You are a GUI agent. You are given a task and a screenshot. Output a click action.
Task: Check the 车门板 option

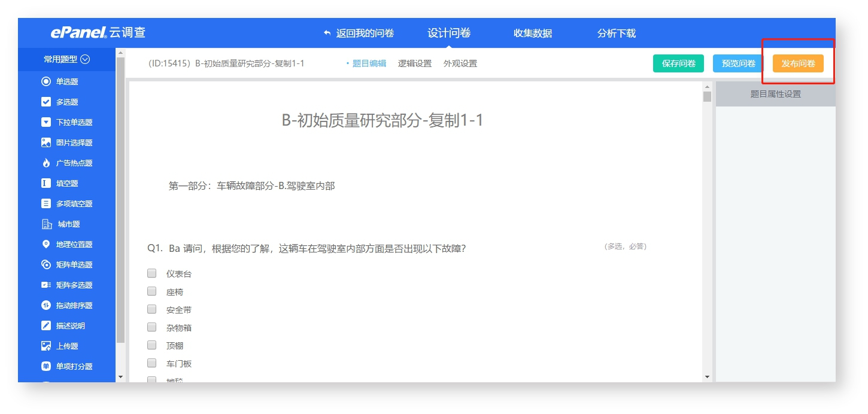152,363
